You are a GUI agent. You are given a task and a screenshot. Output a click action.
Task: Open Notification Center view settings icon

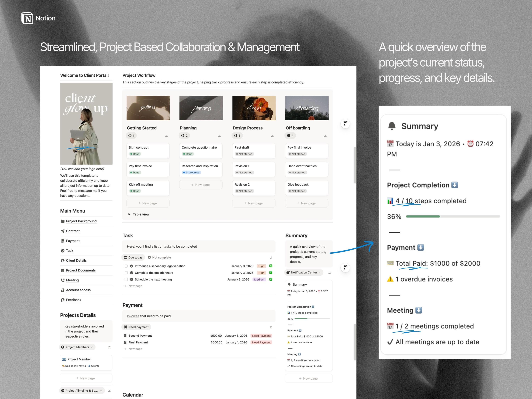(330, 273)
